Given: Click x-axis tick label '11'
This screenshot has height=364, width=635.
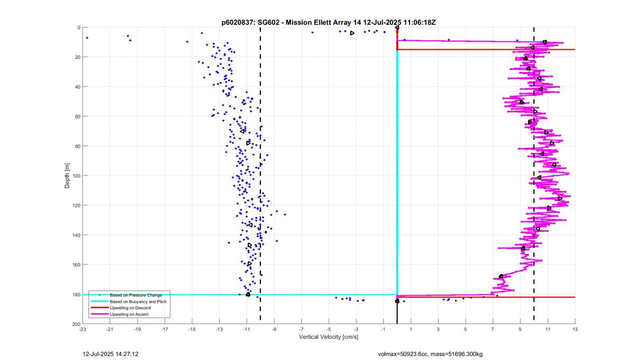Looking at the screenshot, I should pos(548,330).
